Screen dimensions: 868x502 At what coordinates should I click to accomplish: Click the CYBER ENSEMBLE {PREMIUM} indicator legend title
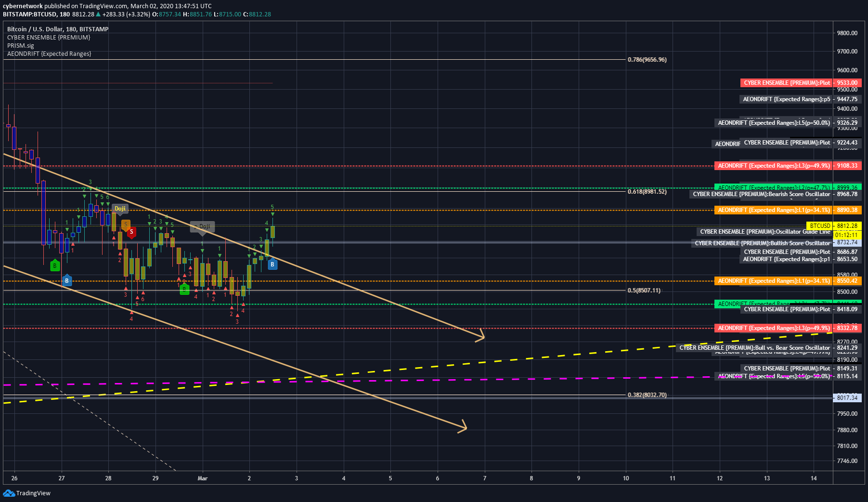[x=49, y=38]
